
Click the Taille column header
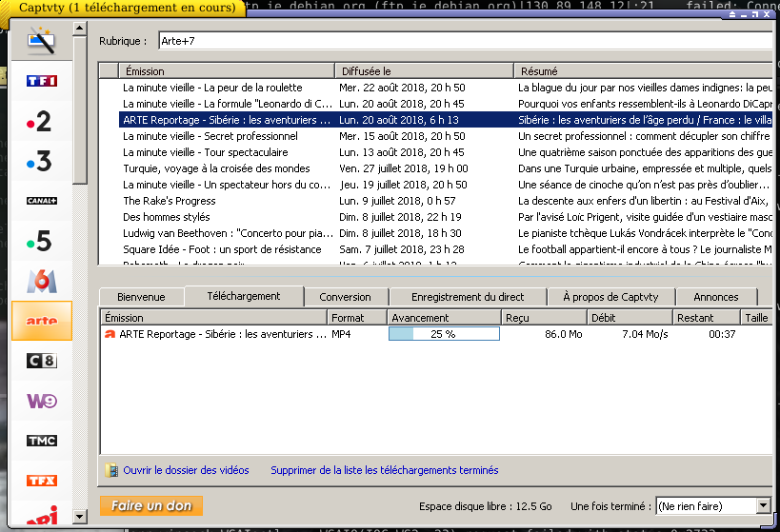point(756,318)
